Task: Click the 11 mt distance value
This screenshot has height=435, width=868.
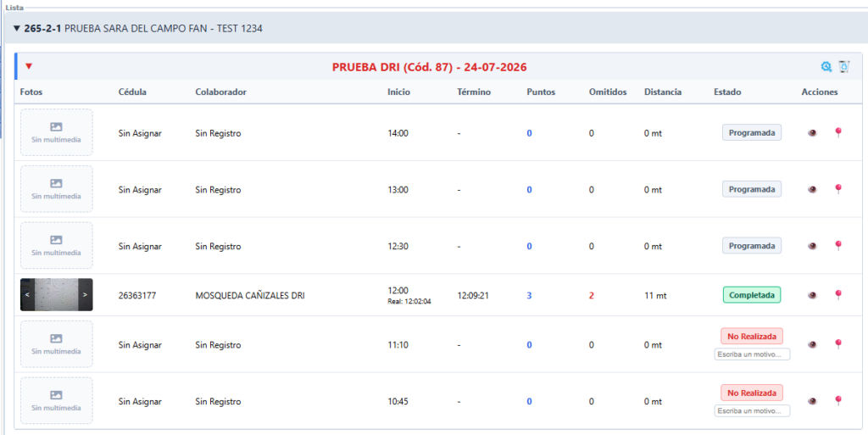Action: point(655,296)
